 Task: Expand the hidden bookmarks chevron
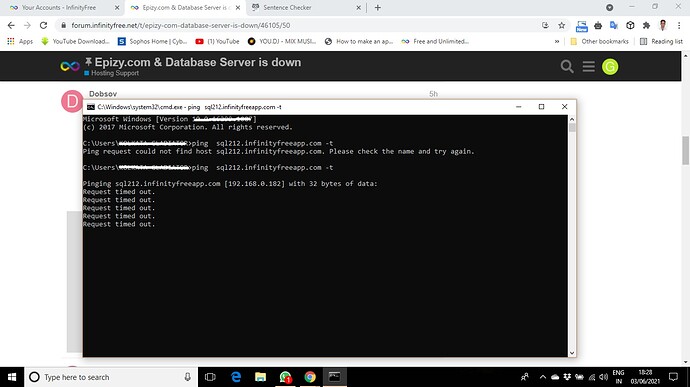pyautogui.click(x=557, y=41)
